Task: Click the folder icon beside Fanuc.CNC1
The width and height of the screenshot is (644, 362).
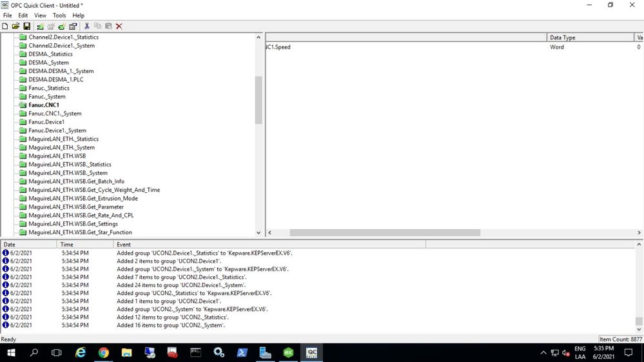Action: tap(23, 105)
